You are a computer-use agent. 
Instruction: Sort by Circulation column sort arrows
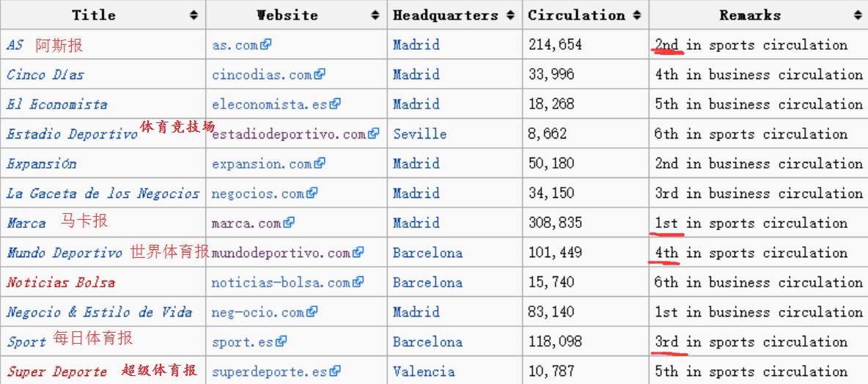click(636, 15)
